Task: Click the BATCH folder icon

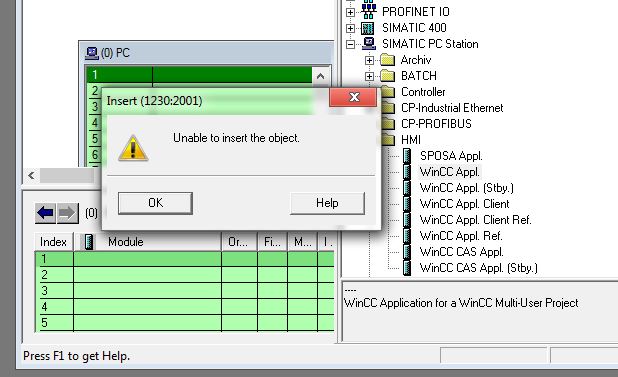Action: (x=388, y=76)
